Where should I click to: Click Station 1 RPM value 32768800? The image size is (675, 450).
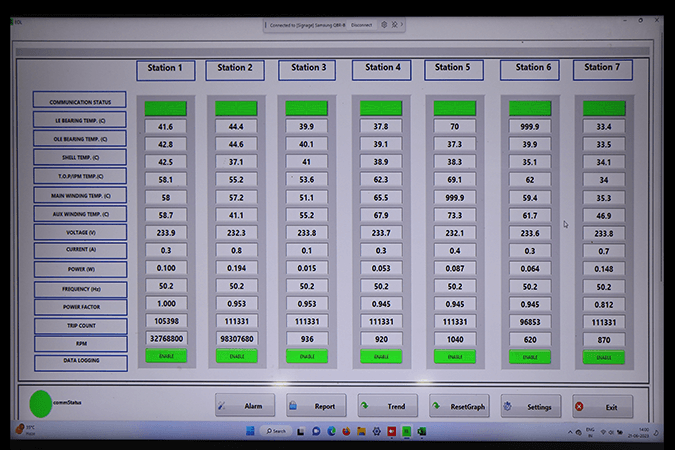point(166,338)
